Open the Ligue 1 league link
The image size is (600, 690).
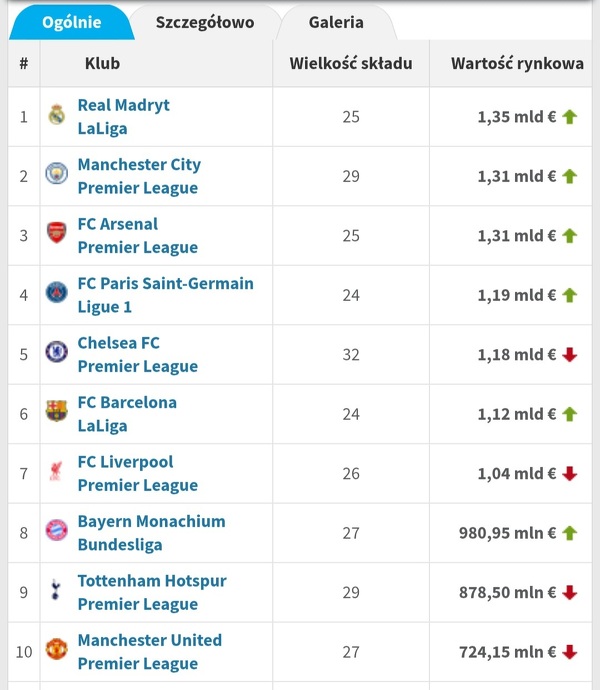(104, 307)
